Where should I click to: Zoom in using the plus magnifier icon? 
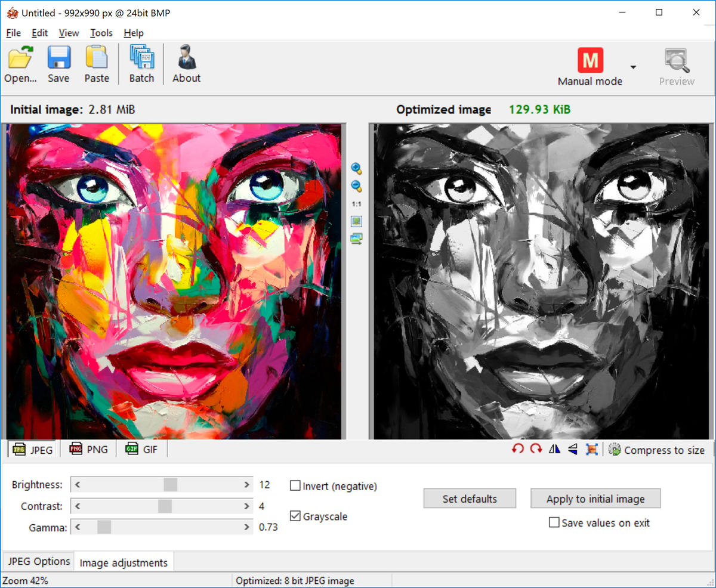click(x=356, y=169)
